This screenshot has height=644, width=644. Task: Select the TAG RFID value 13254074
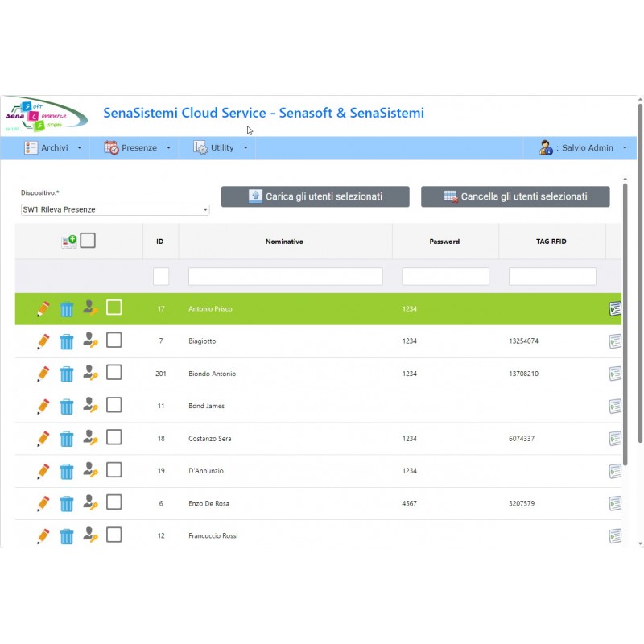pyautogui.click(x=523, y=341)
